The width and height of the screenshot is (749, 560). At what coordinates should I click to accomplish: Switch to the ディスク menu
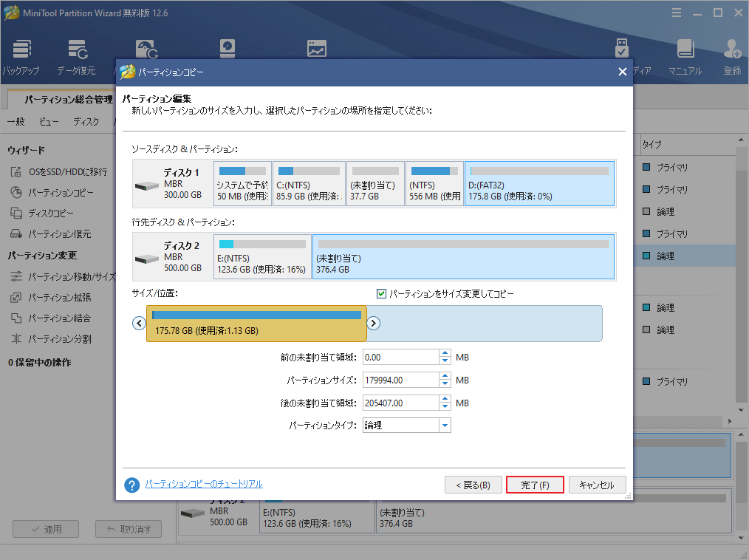point(87,122)
